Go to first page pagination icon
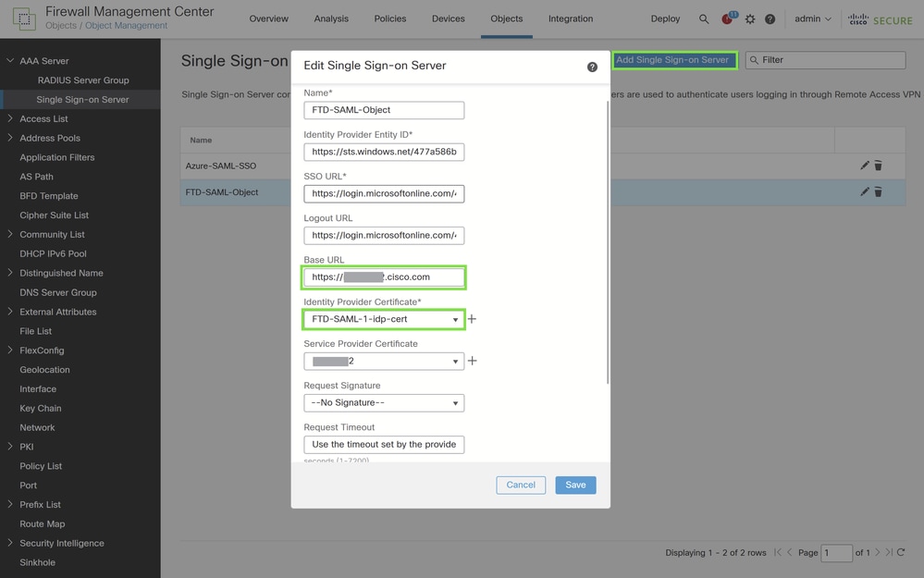The image size is (924, 578). [778, 552]
